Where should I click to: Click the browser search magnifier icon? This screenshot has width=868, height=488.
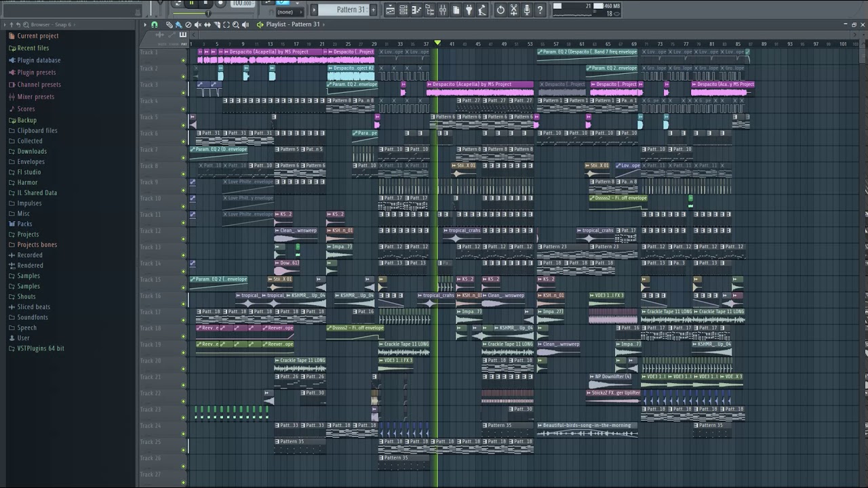(26, 24)
